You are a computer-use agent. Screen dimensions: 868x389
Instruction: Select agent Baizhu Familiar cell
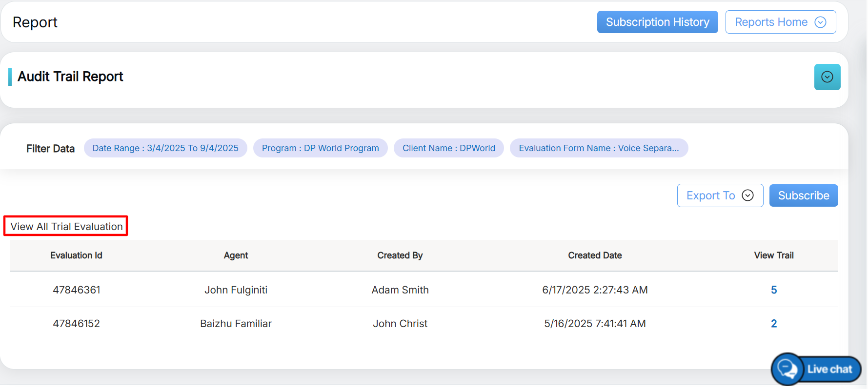(x=236, y=324)
